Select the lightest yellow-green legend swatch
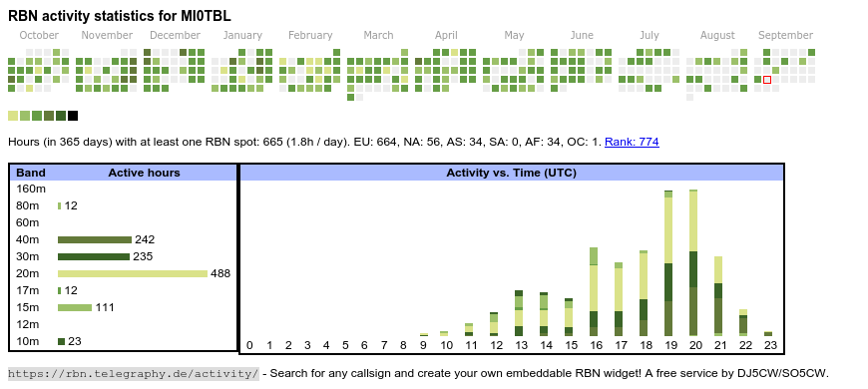Viewport: 868px width, 389px height. (x=13, y=116)
